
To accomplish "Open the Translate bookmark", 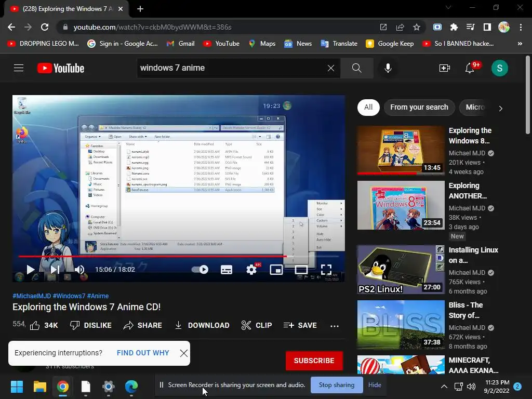I will 339,44.
